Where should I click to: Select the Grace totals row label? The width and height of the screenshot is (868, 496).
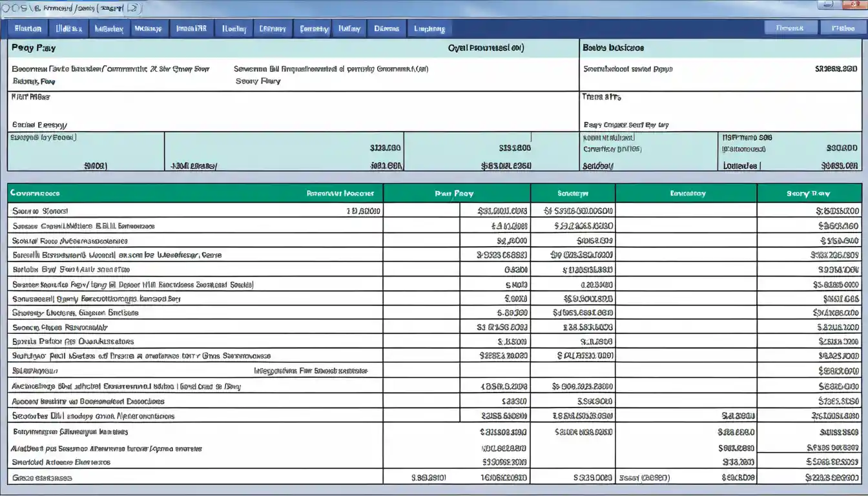click(x=43, y=478)
